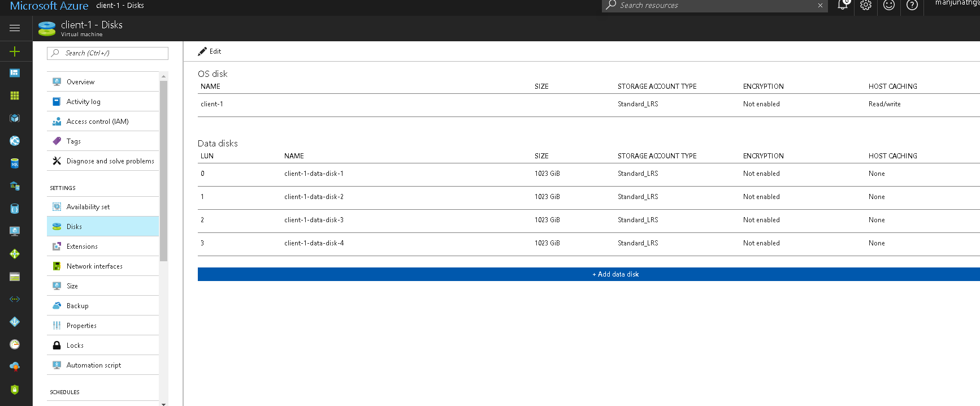Open SQL databases icon in left rail

point(15,163)
